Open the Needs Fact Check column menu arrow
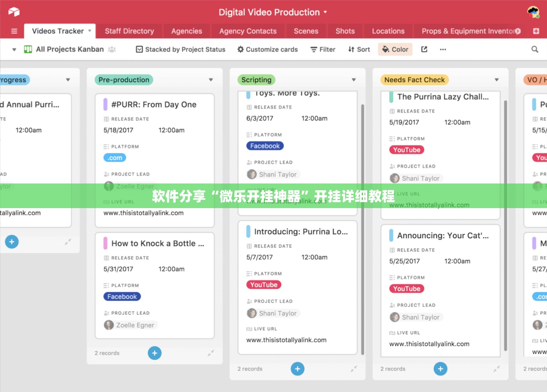547x392 pixels. point(497,80)
